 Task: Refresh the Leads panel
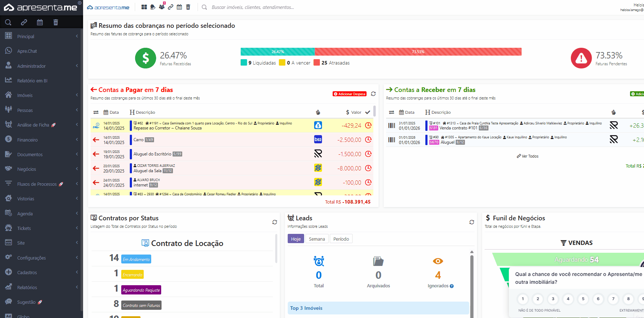(471, 222)
